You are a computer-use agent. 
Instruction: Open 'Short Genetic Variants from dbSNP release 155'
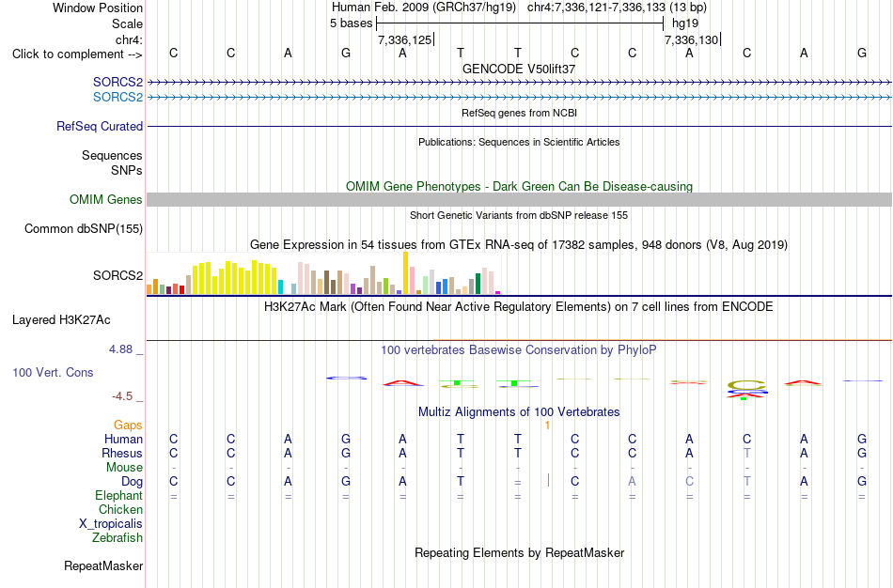pos(519,215)
